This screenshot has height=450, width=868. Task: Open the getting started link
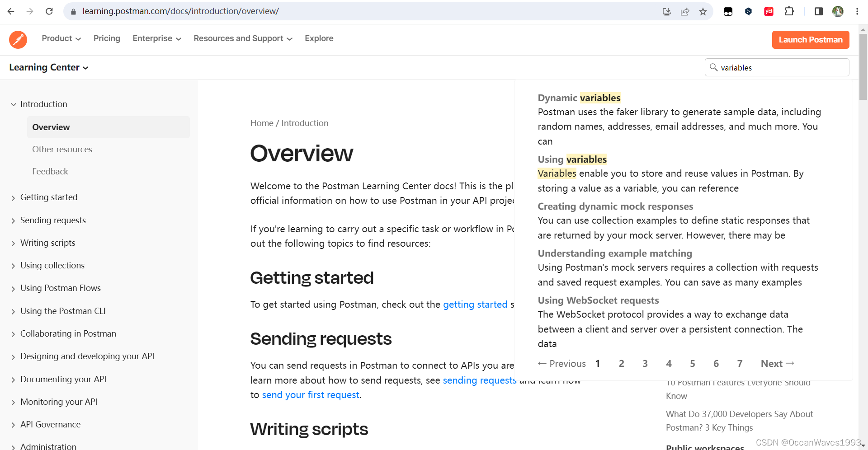475,305
